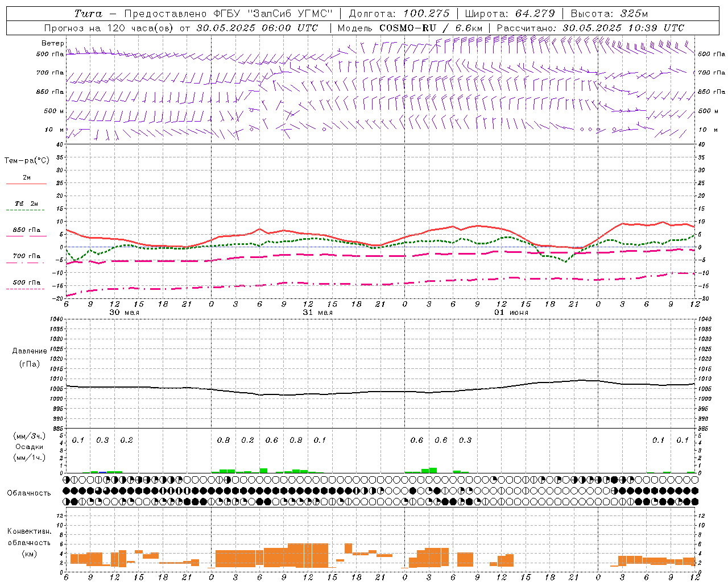The height and width of the screenshot is (582, 728).
Task: Click the "(км)" convective cloud unit label
Action: 29,553
